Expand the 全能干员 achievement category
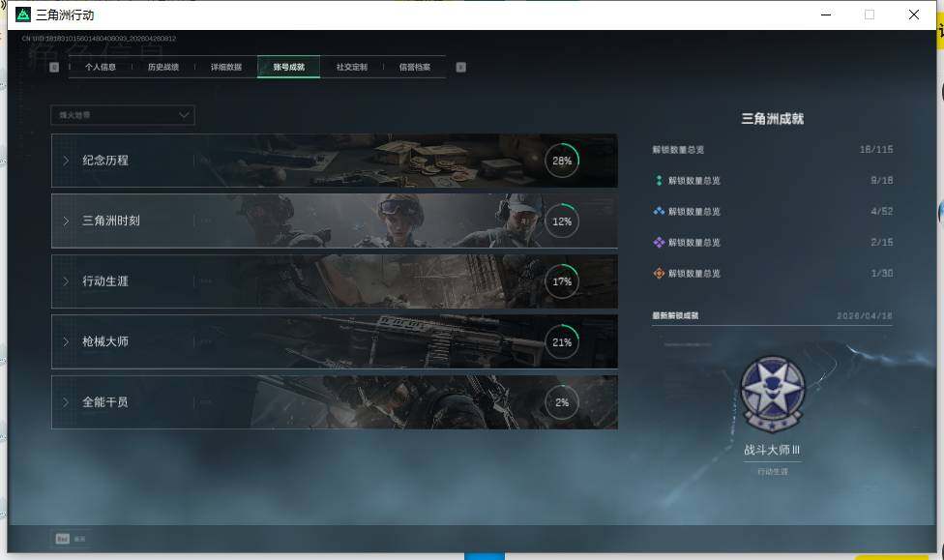The width and height of the screenshot is (944, 560). pyautogui.click(x=334, y=402)
